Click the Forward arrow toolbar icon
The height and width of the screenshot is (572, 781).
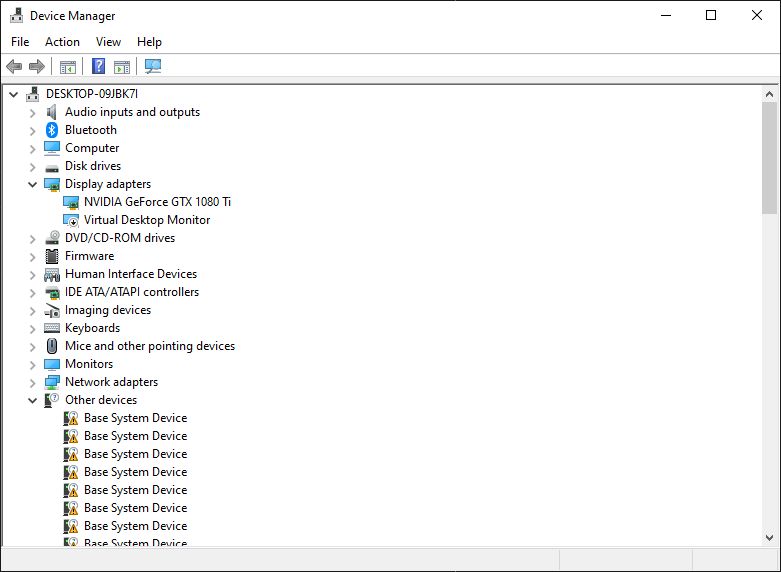click(x=37, y=66)
